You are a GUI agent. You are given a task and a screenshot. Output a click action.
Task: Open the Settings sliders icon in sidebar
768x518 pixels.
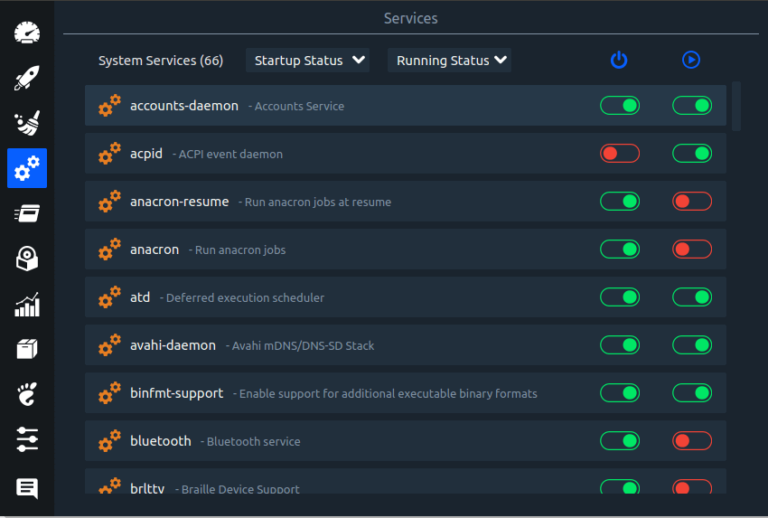[x=27, y=440]
